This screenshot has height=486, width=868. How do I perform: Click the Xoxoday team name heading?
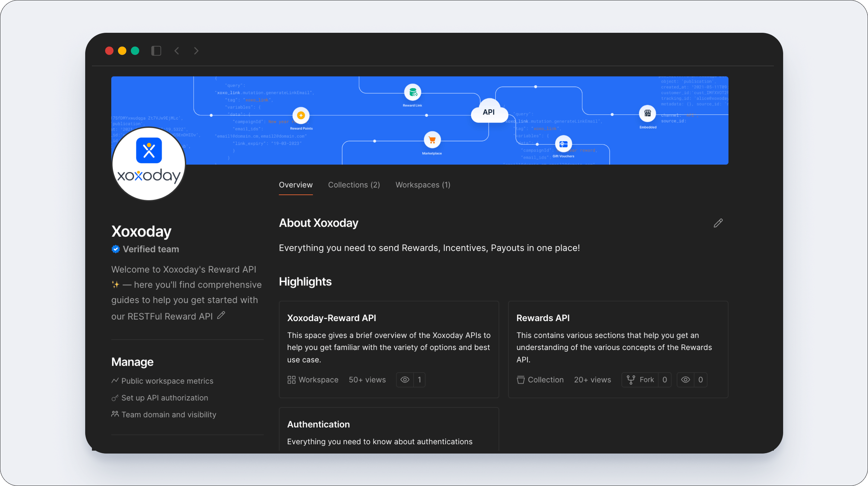click(141, 231)
